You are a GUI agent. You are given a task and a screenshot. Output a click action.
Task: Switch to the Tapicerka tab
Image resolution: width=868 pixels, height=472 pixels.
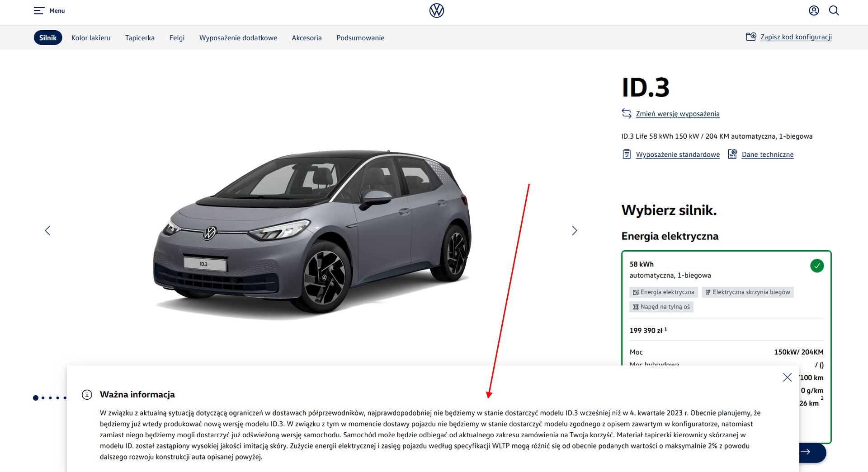pos(140,38)
